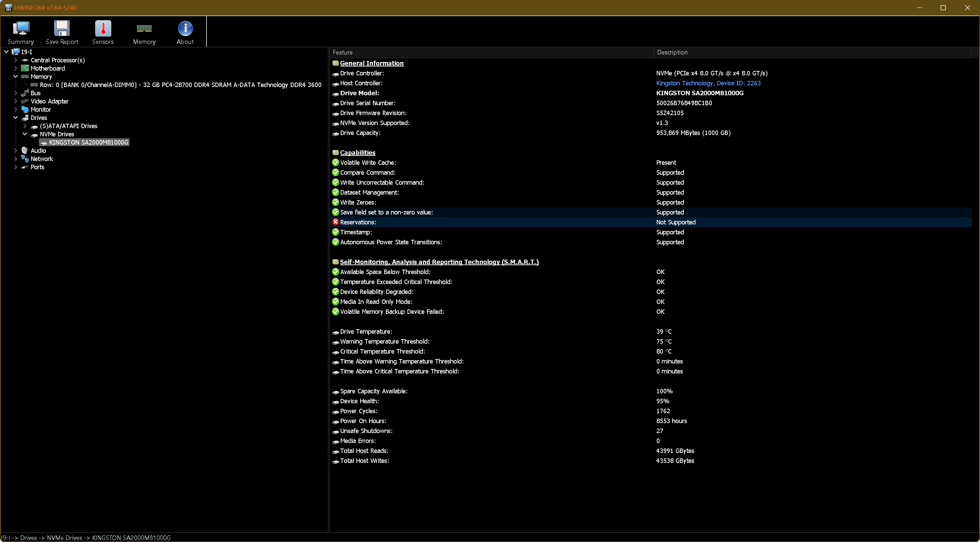Click the Drives node icon
Image resolution: width=980 pixels, height=542 pixels.
(25, 118)
